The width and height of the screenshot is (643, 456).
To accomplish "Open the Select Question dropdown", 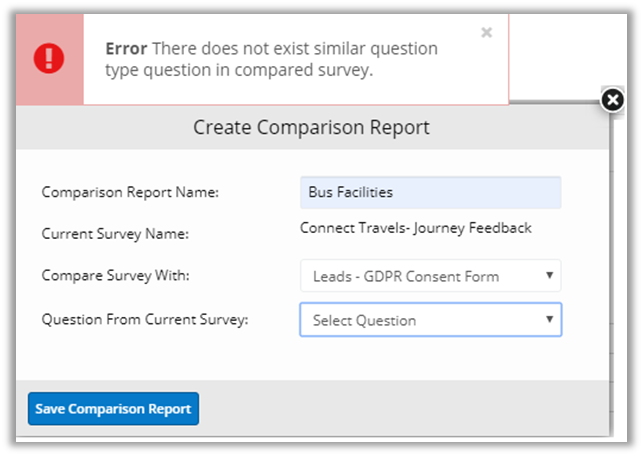I will click(430, 320).
